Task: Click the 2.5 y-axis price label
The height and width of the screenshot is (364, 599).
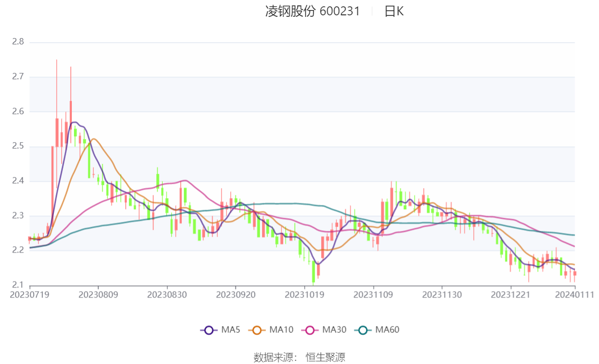Action: click(x=18, y=146)
